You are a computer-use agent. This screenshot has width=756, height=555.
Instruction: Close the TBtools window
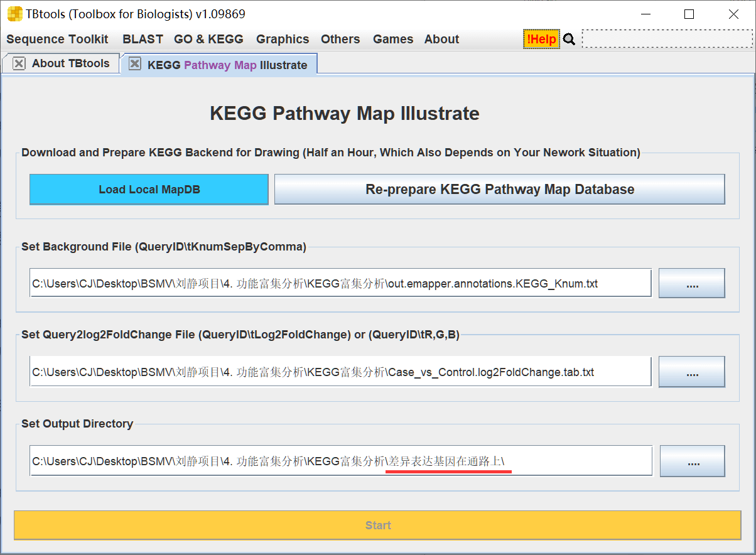(733, 14)
